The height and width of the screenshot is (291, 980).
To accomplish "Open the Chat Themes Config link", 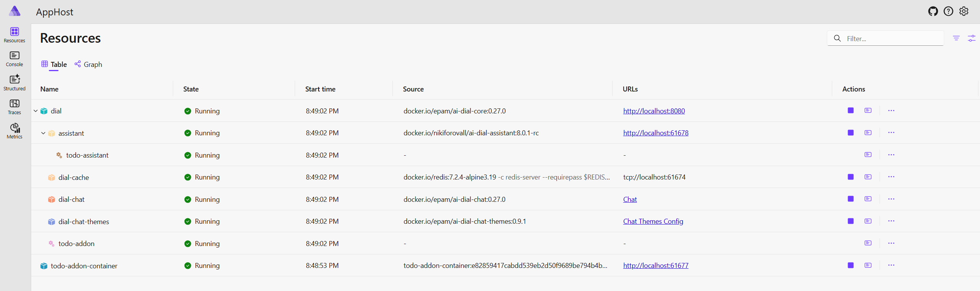I will (x=653, y=221).
